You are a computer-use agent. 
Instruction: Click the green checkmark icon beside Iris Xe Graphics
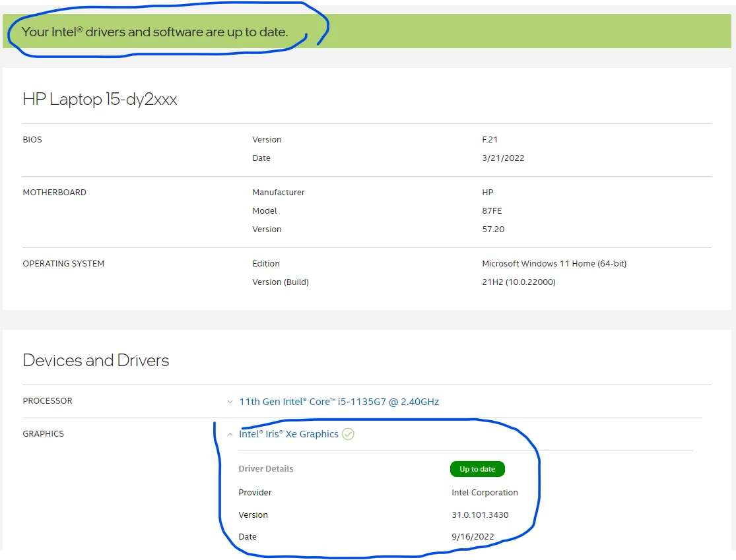click(x=348, y=434)
